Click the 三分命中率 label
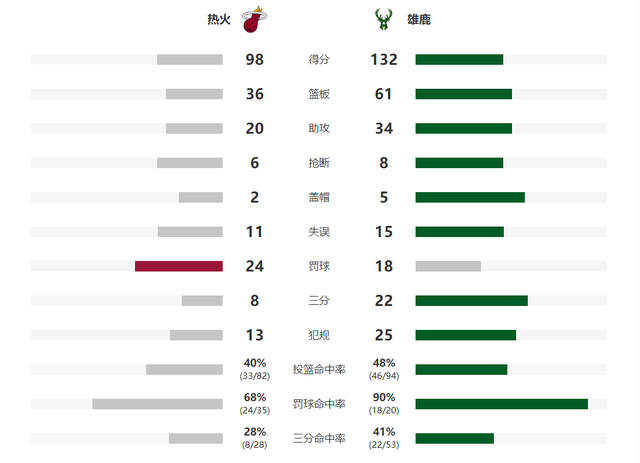The height and width of the screenshot is (463, 640). pyautogui.click(x=319, y=439)
